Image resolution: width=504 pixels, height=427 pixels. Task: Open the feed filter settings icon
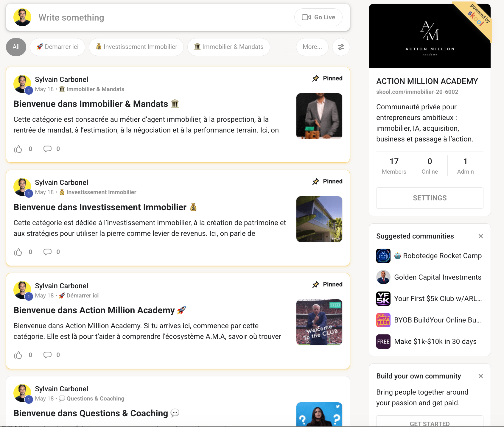pos(341,47)
